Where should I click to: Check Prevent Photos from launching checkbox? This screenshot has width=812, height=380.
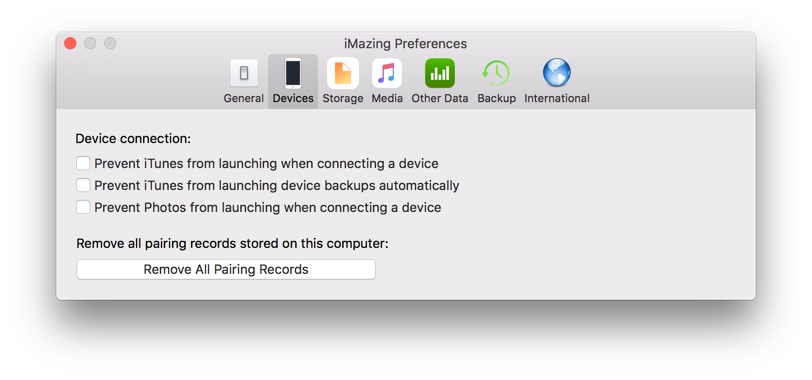(83, 208)
